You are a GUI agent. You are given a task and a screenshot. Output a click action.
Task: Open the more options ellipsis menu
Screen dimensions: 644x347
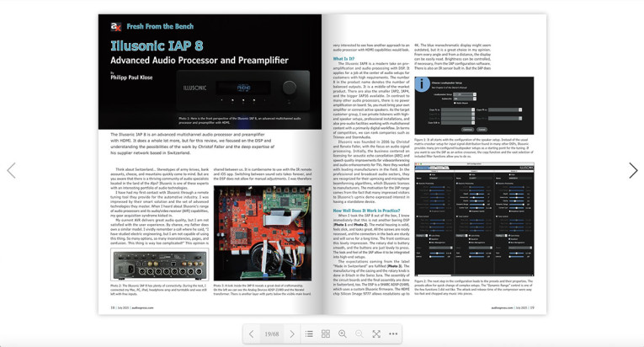coord(393,334)
